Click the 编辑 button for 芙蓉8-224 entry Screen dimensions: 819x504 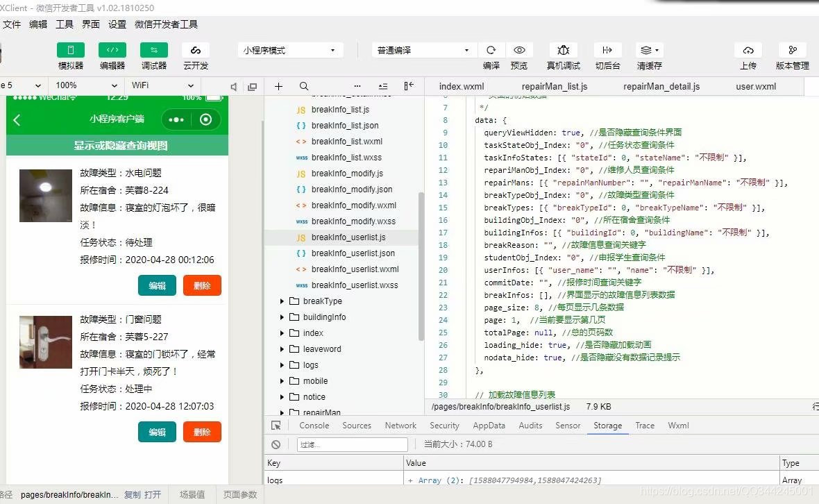(158, 286)
